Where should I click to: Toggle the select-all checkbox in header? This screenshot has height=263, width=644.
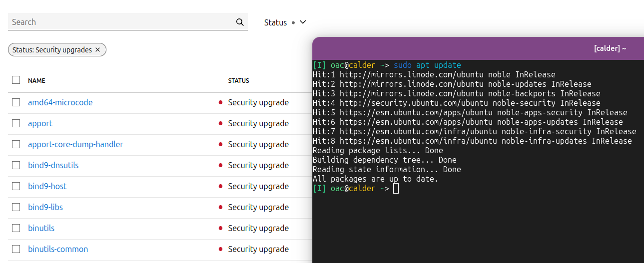(16, 80)
